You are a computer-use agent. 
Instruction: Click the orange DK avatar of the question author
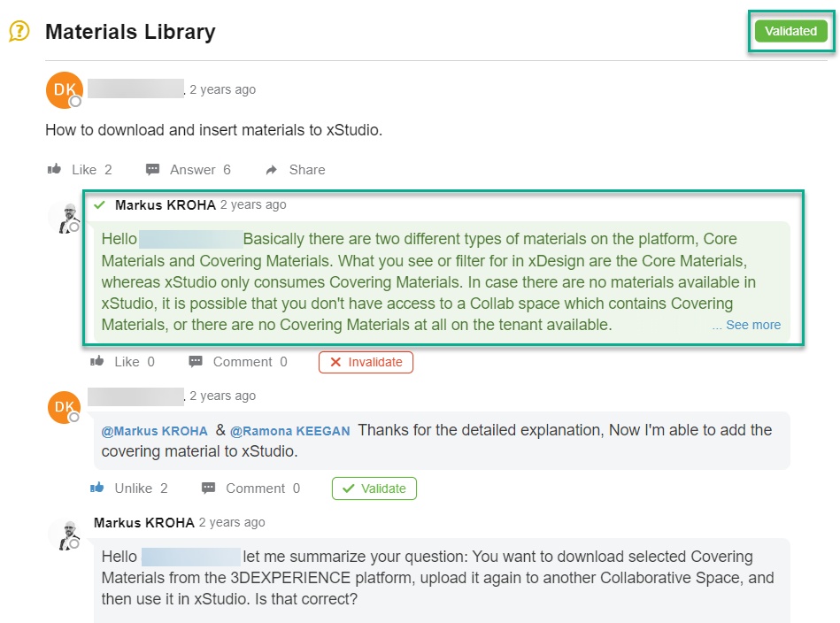[65, 89]
